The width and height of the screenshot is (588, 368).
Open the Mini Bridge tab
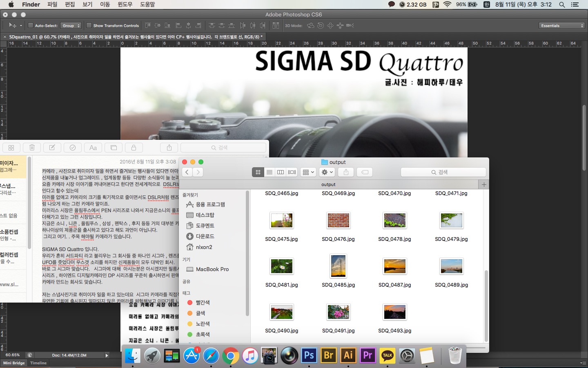(x=14, y=363)
